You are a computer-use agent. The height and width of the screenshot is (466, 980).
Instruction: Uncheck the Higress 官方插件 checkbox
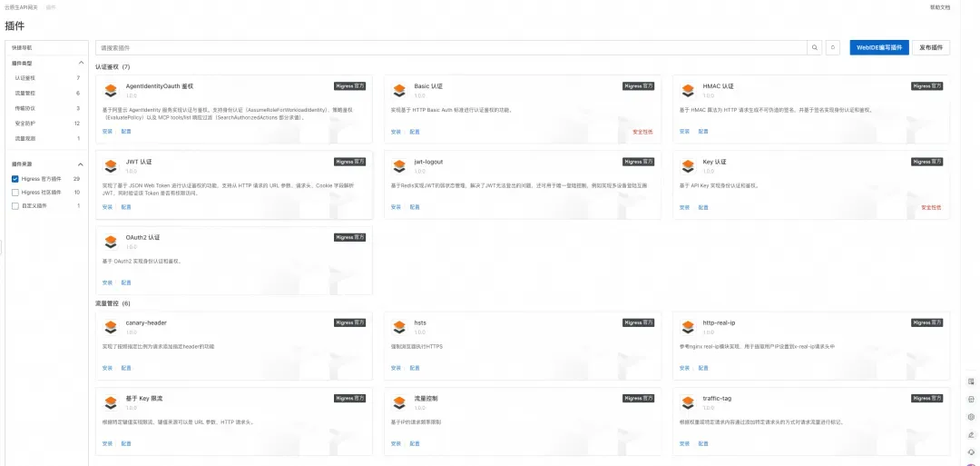tap(15, 179)
